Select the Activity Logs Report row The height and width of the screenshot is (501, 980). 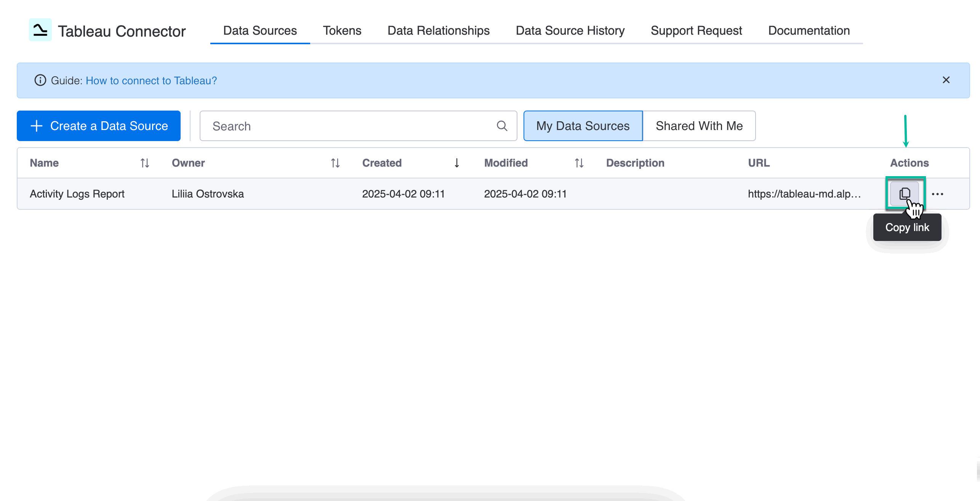click(x=77, y=194)
